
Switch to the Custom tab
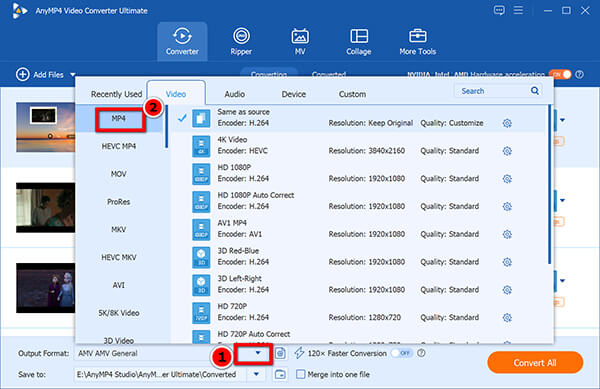click(352, 94)
